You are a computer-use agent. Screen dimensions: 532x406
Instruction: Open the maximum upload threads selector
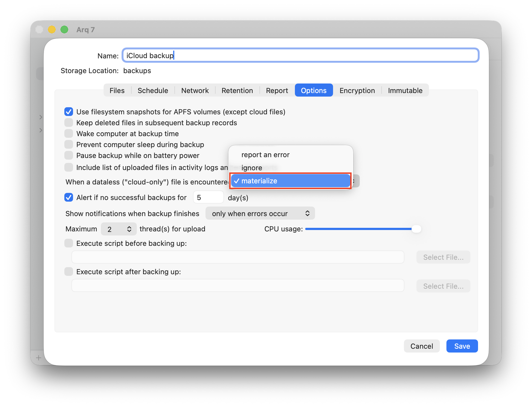click(x=119, y=229)
